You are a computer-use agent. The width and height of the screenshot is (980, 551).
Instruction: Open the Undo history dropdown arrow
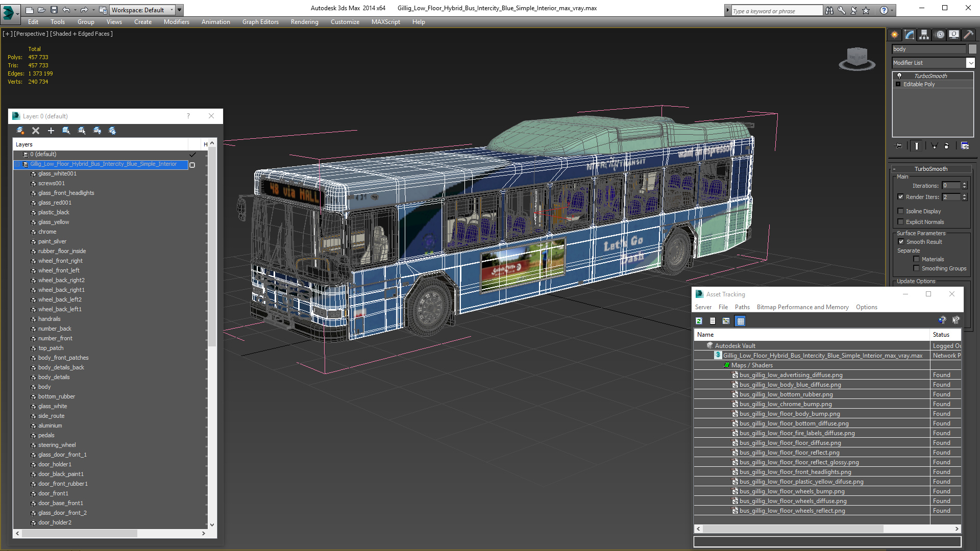[x=75, y=10]
